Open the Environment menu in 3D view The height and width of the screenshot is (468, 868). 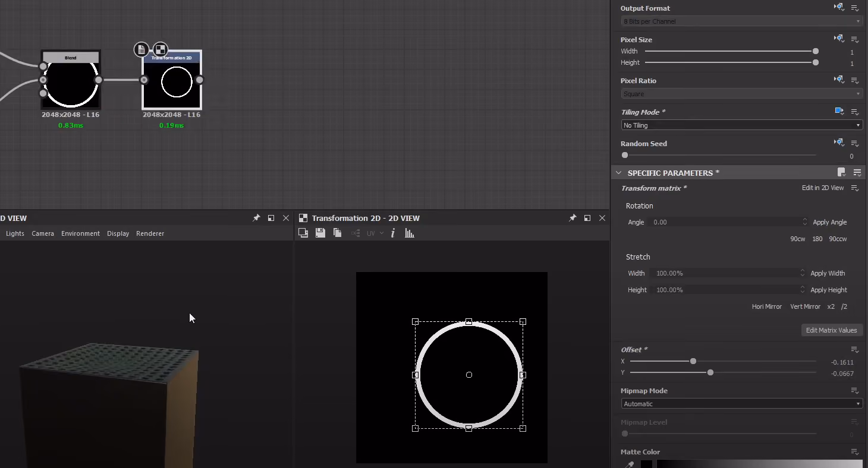click(x=80, y=233)
